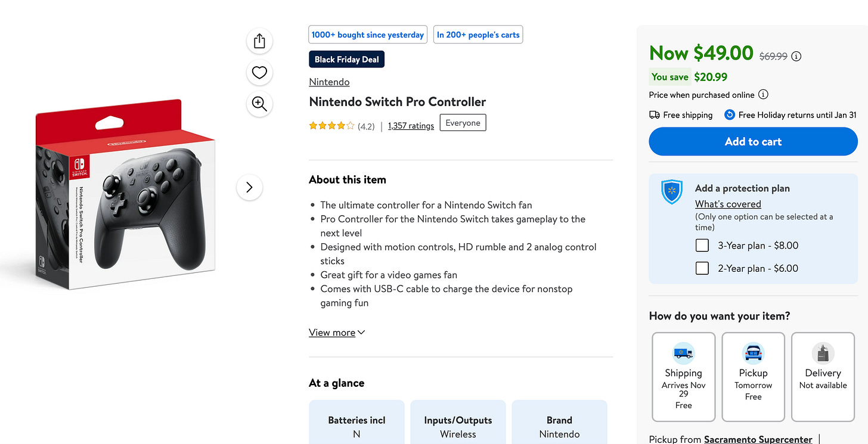Click the Free Holiday returns icon
This screenshot has width=868, height=444.
point(729,114)
